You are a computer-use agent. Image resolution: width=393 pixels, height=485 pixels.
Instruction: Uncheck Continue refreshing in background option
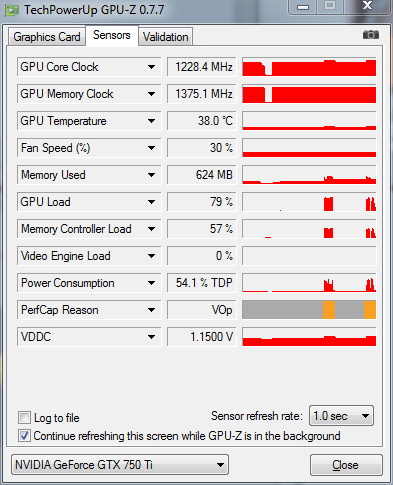click(x=24, y=436)
